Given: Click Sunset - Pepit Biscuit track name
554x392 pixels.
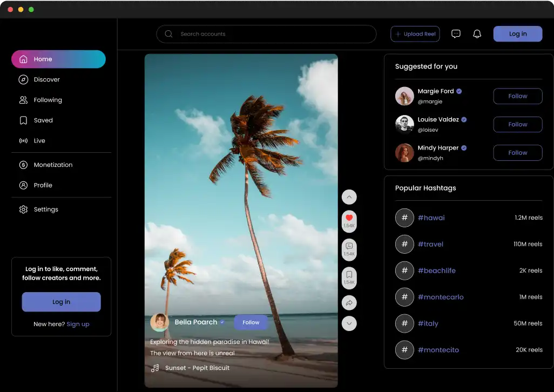Looking at the screenshot, I should point(197,368).
